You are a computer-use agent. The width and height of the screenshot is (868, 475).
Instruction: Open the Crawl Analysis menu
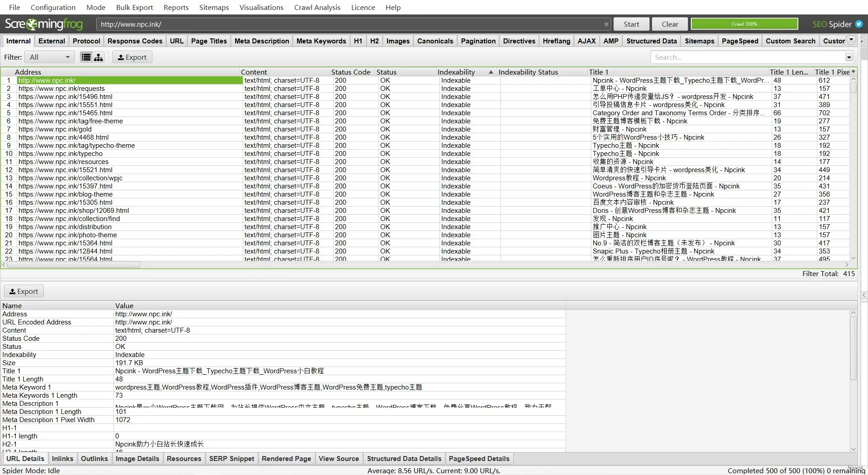coord(317,7)
